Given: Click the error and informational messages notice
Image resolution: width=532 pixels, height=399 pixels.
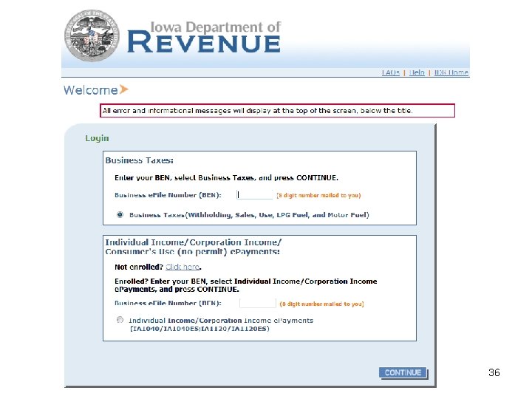Looking at the screenshot, I should [x=277, y=111].
